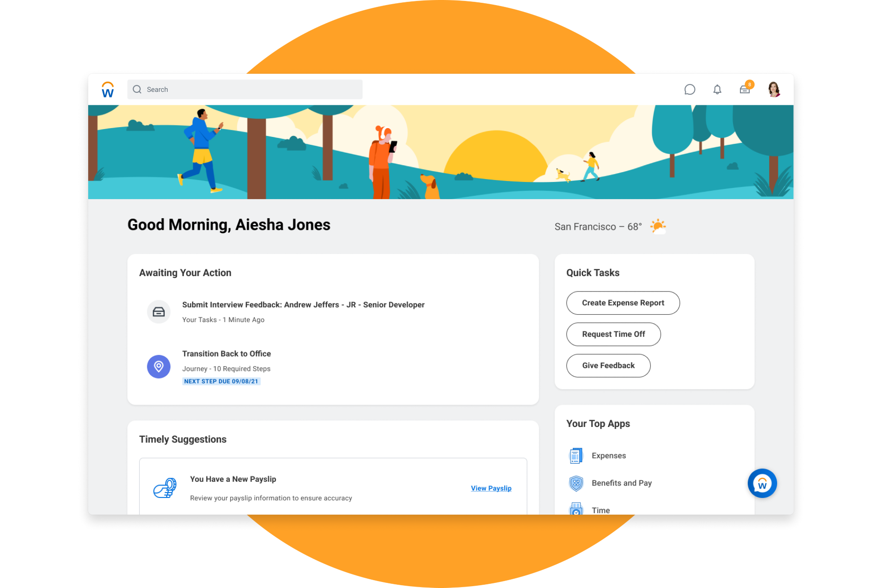Open the notifications bell
Image resolution: width=882 pixels, height=588 pixels.
[x=717, y=90]
